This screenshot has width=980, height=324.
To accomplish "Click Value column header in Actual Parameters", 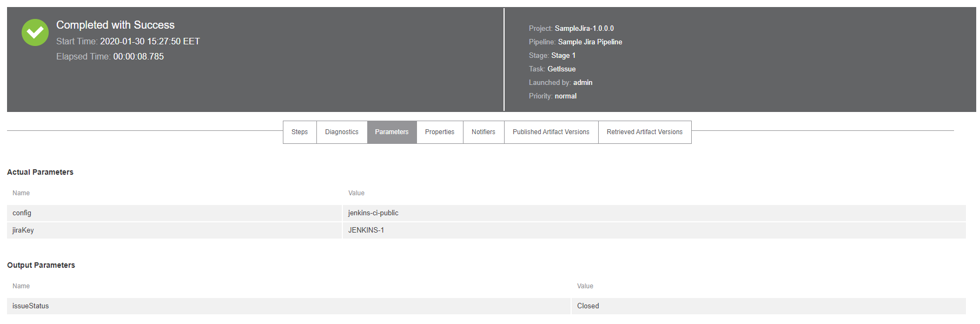I will click(x=356, y=193).
